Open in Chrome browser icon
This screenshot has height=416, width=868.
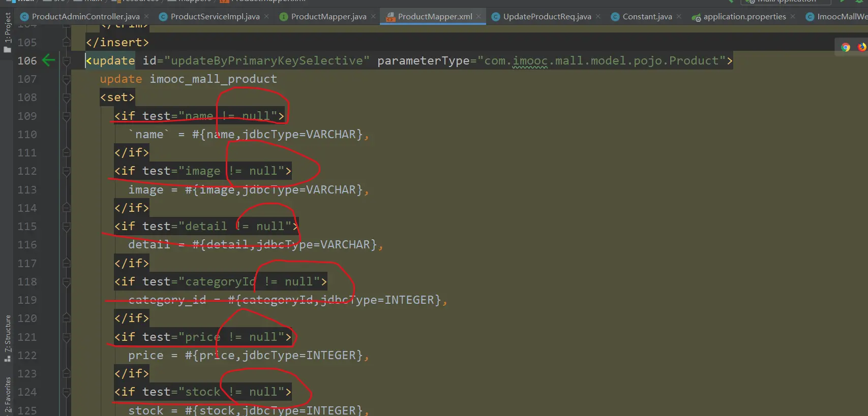coord(846,47)
